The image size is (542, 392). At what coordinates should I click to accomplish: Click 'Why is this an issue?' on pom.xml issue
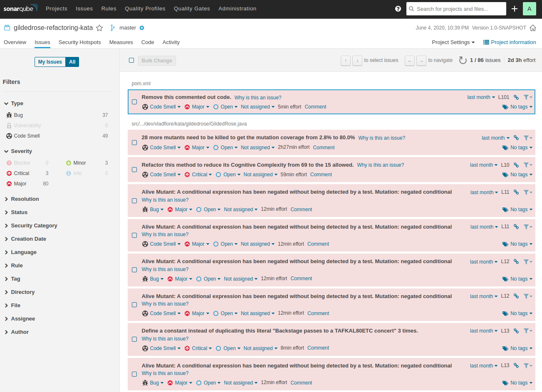(258, 98)
